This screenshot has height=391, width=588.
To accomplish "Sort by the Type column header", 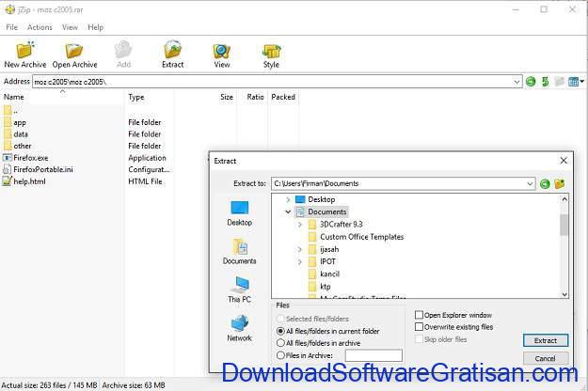I will pyautogui.click(x=149, y=97).
